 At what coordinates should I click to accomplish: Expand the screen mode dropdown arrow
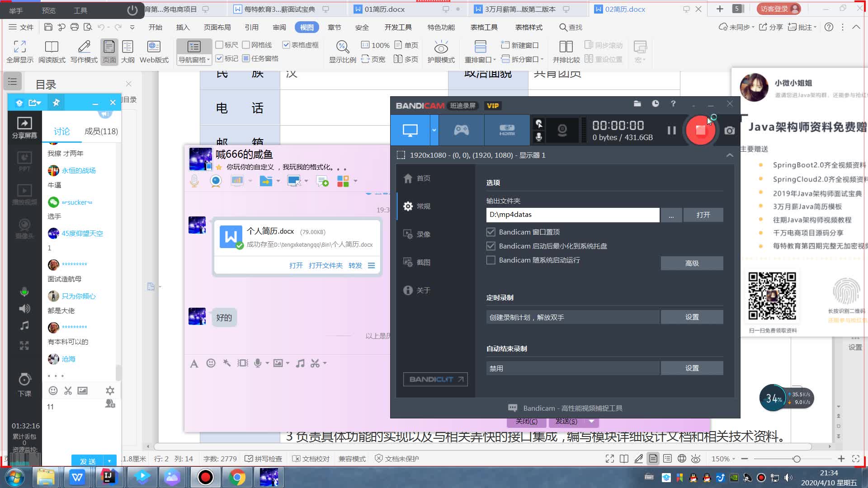(434, 131)
